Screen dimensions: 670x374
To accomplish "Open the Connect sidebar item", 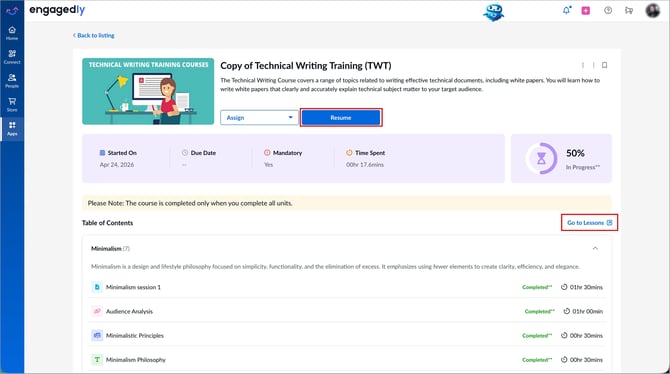I will click(12, 57).
